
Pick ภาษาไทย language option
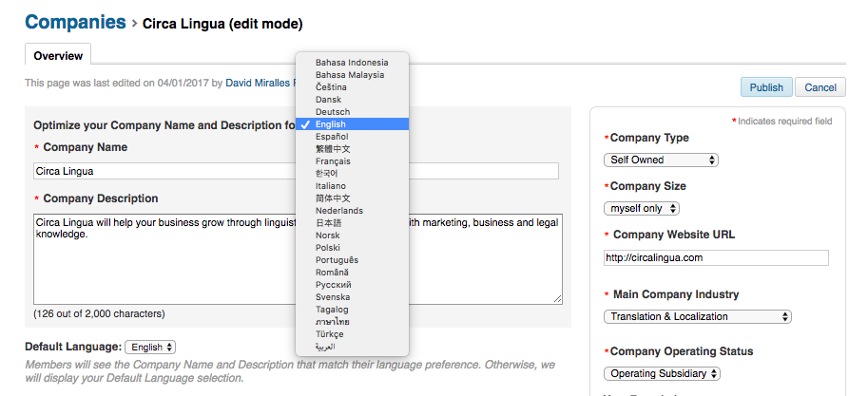click(x=352, y=322)
